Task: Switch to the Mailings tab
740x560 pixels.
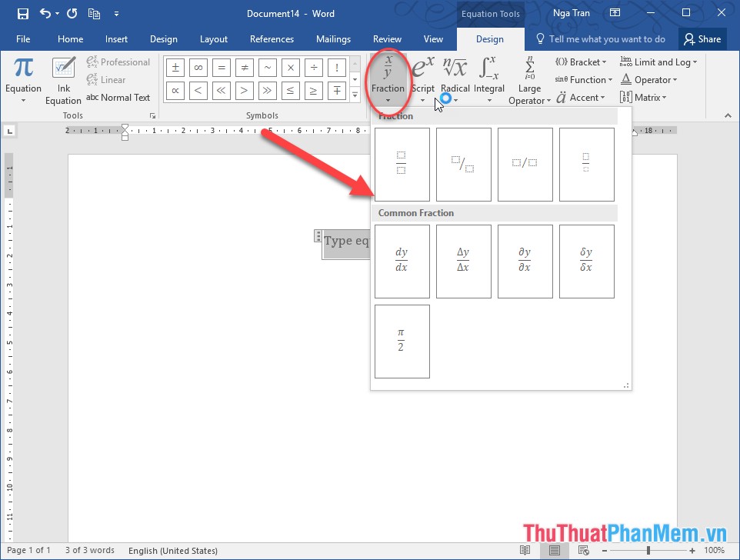Action: tap(333, 38)
